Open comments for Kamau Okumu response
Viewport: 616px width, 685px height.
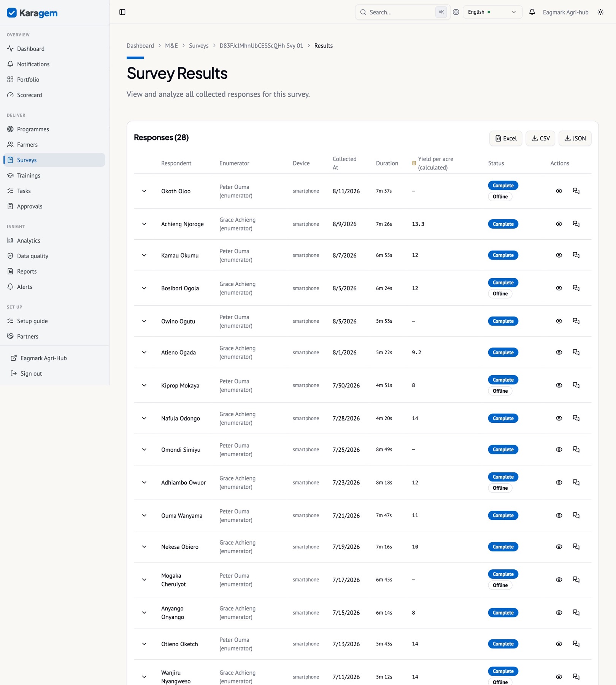point(576,255)
